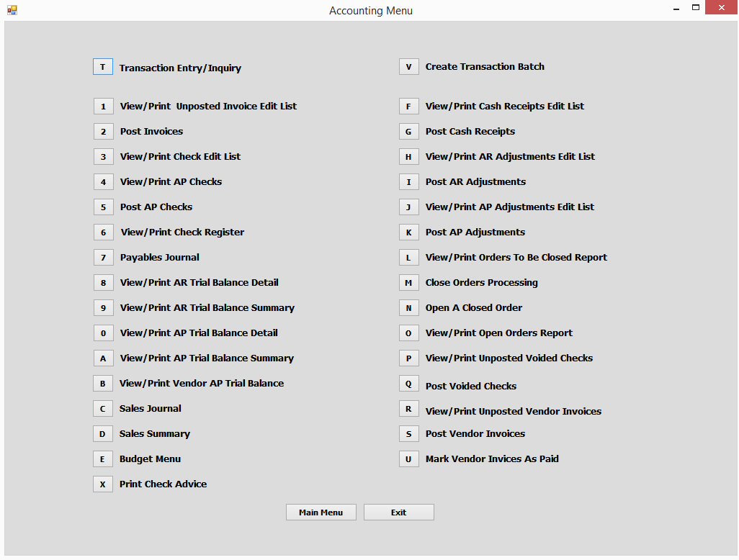The height and width of the screenshot is (560, 739).
Task: Click the 'Payables Journal' text
Action: click(x=160, y=257)
